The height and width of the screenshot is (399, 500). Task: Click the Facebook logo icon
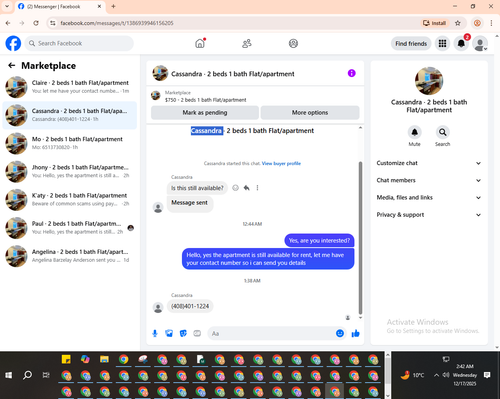[x=13, y=43]
